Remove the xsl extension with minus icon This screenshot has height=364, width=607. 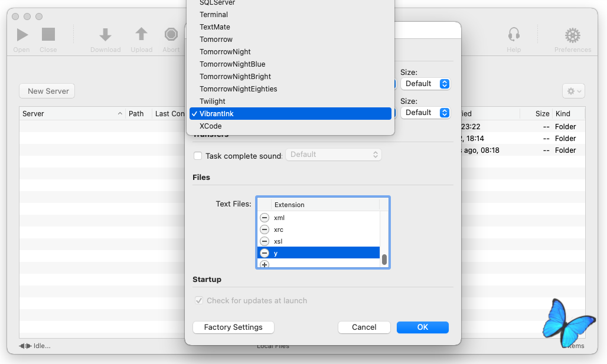(x=265, y=241)
